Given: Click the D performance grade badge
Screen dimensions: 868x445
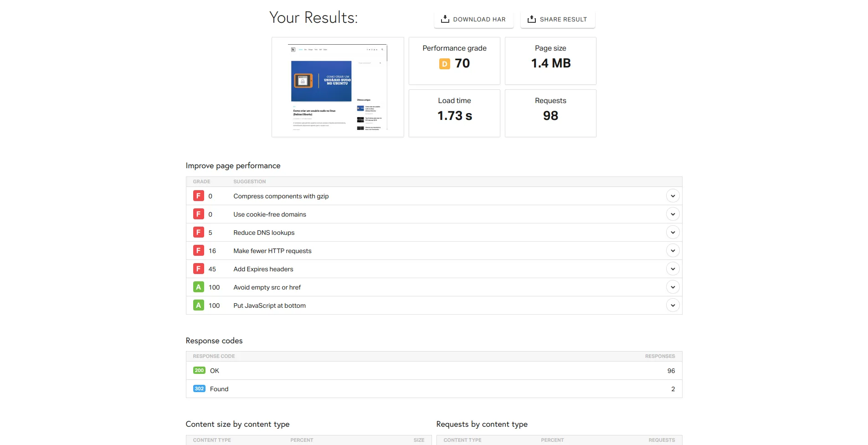Looking at the screenshot, I should (445, 64).
